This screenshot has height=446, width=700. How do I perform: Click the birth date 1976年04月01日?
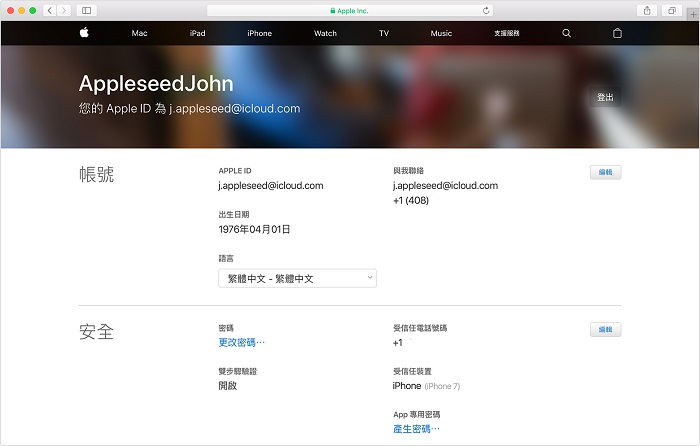[x=254, y=229]
